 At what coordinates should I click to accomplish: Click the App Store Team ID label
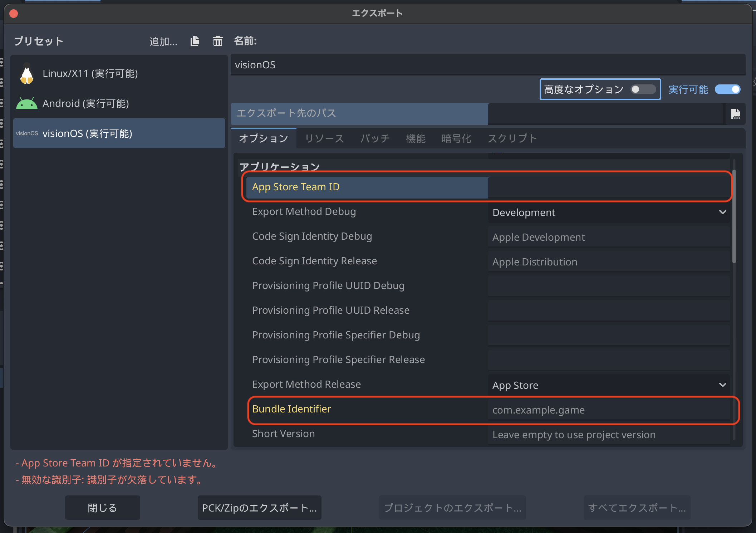click(x=296, y=187)
